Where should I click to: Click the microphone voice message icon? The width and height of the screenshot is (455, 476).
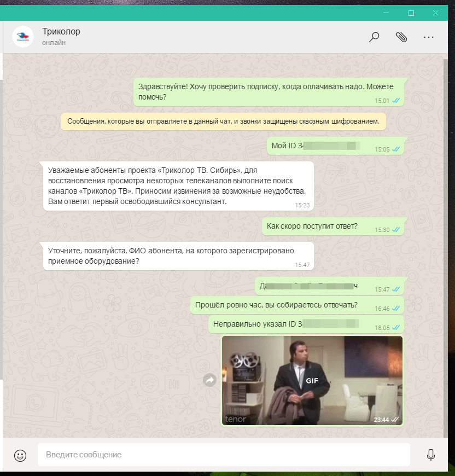[431, 455]
